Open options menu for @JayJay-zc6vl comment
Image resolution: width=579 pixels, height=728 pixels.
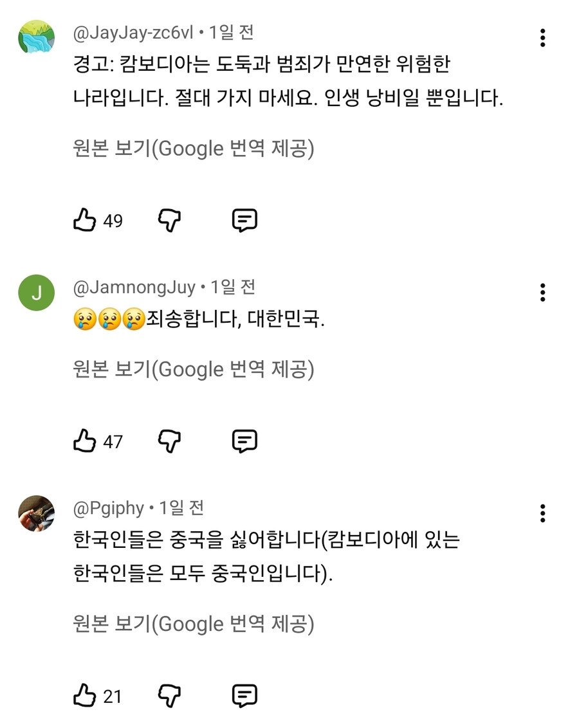(543, 38)
